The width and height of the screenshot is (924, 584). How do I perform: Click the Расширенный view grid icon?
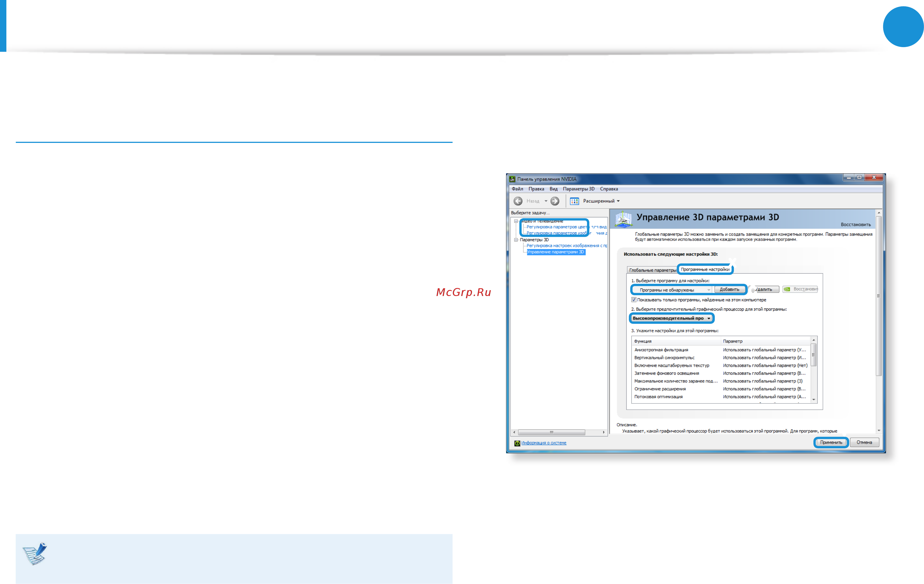(x=575, y=201)
